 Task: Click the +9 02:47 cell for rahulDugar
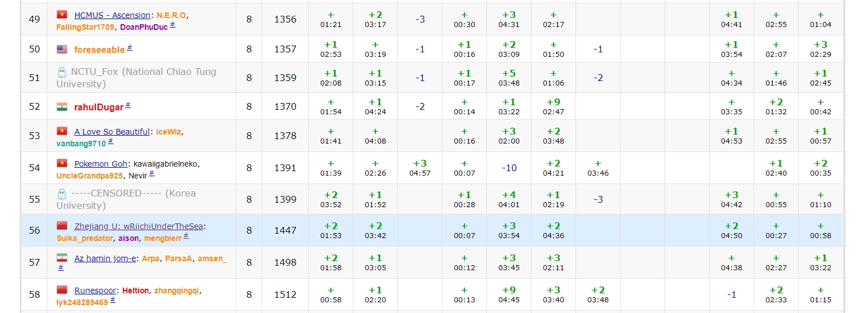(553, 106)
